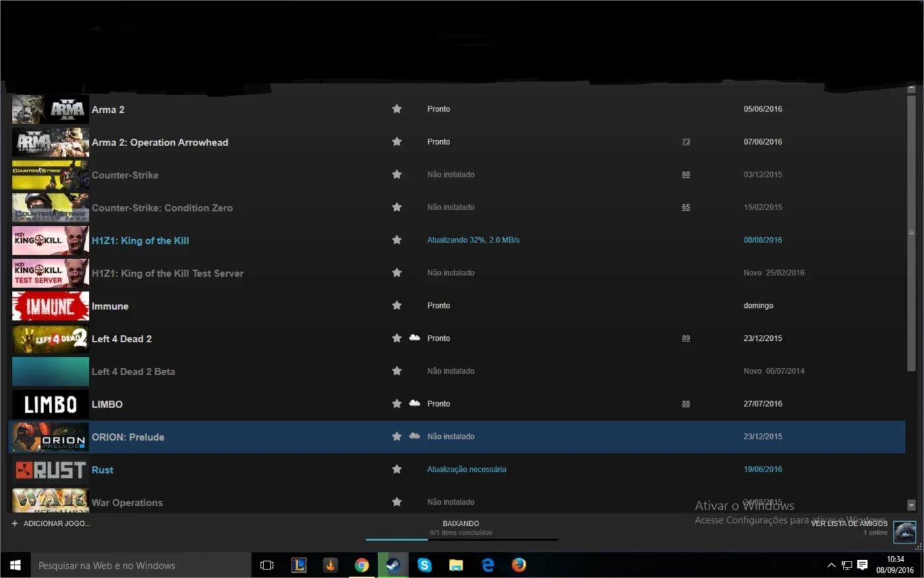Select the War Operations title

(127, 503)
